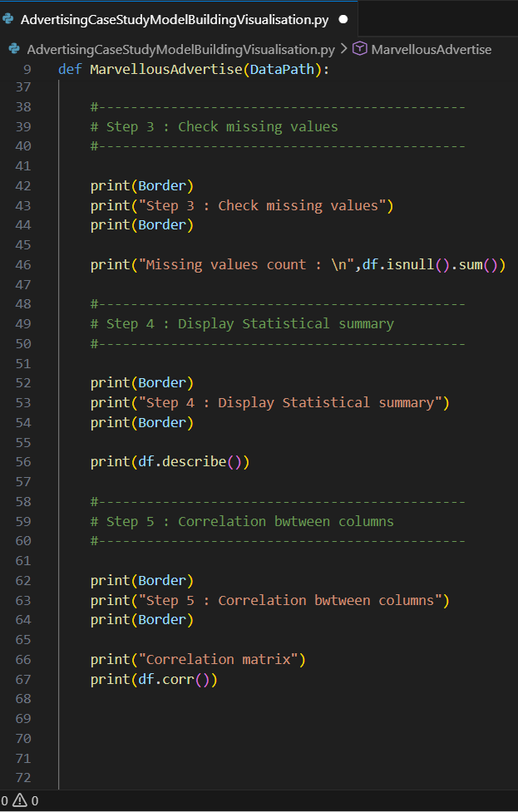Open the file name breadcrumb segment
Screen dimensions: 518x812
pyautogui.click(x=180, y=50)
